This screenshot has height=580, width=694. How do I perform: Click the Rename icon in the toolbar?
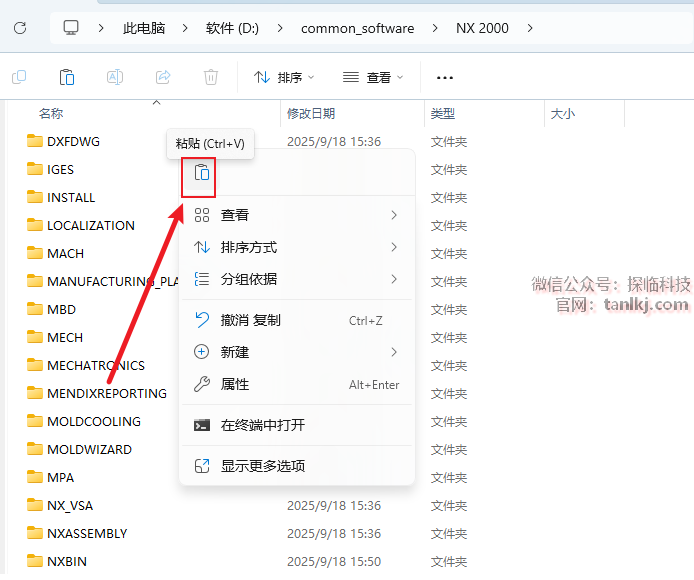pyautogui.click(x=115, y=77)
